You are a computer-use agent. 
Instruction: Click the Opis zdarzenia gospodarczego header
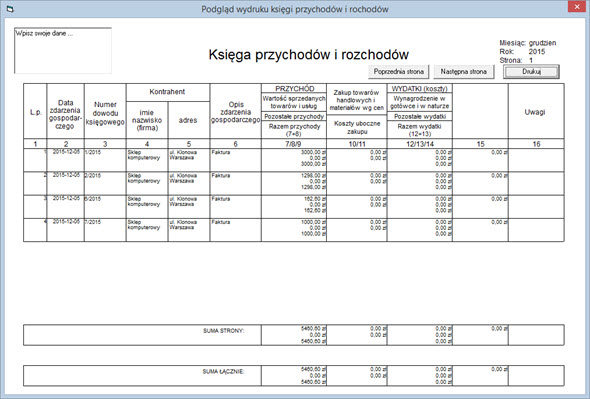pos(236,112)
